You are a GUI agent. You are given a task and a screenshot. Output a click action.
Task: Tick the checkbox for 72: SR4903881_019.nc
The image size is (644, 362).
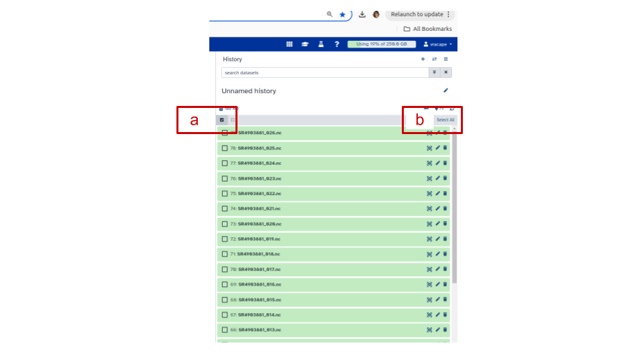[225, 239]
